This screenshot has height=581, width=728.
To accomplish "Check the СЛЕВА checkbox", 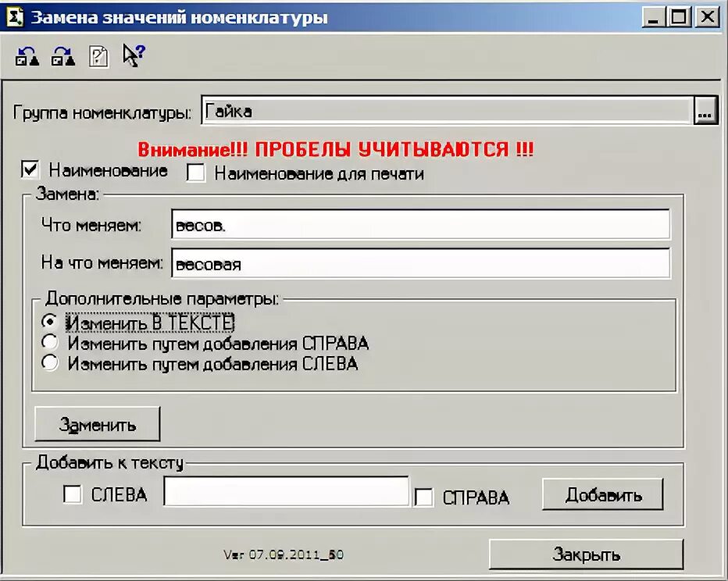I will 73,494.
